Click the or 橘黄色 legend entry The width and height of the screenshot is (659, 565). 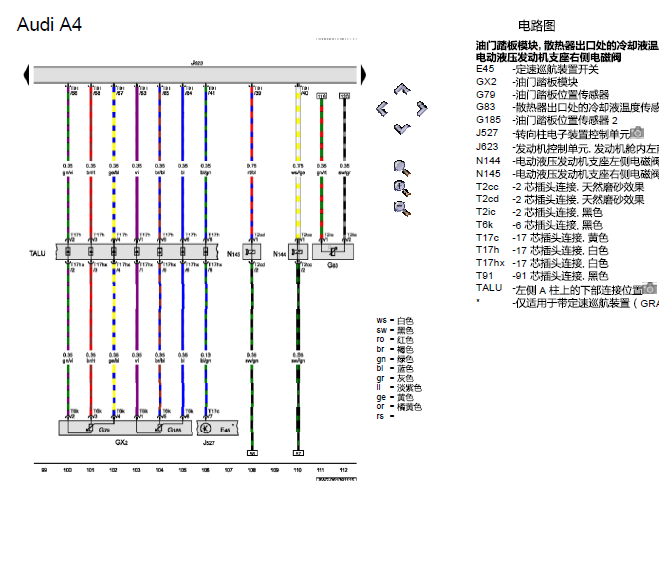[399, 407]
